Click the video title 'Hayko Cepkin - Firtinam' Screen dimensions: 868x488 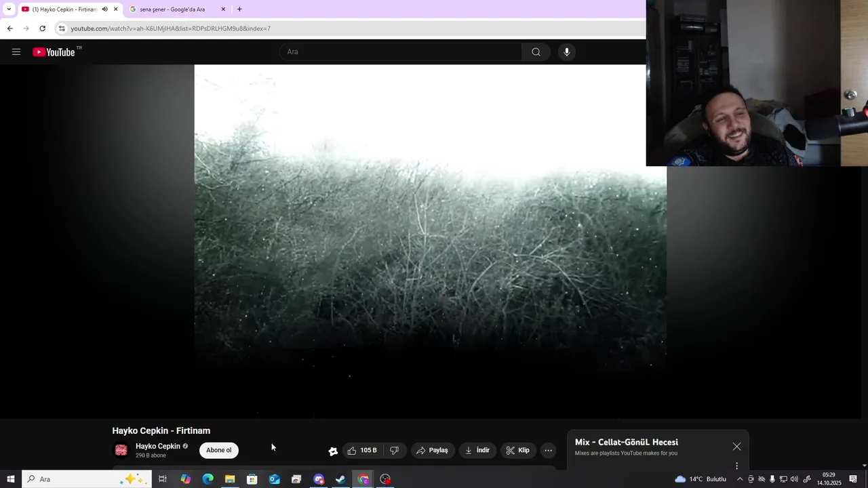point(161,431)
